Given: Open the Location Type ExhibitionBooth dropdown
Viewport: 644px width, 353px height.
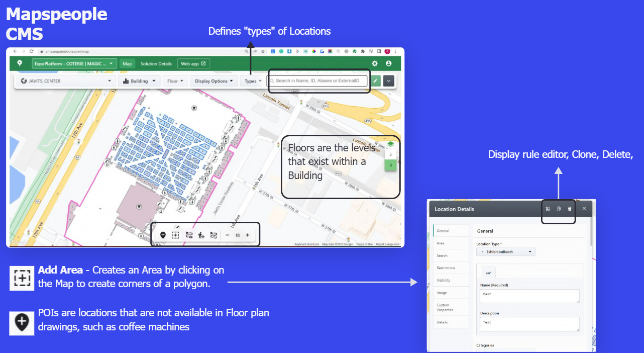Looking at the screenshot, I should pyautogui.click(x=506, y=251).
